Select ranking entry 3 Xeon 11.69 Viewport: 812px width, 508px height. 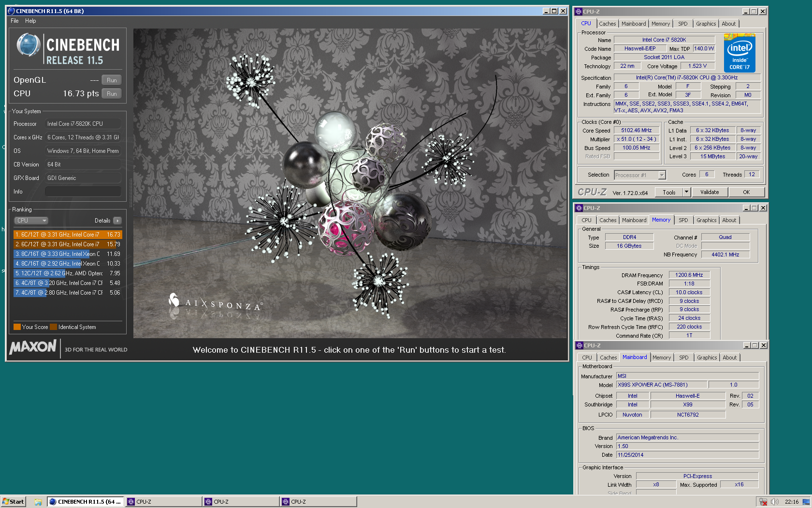(68, 254)
